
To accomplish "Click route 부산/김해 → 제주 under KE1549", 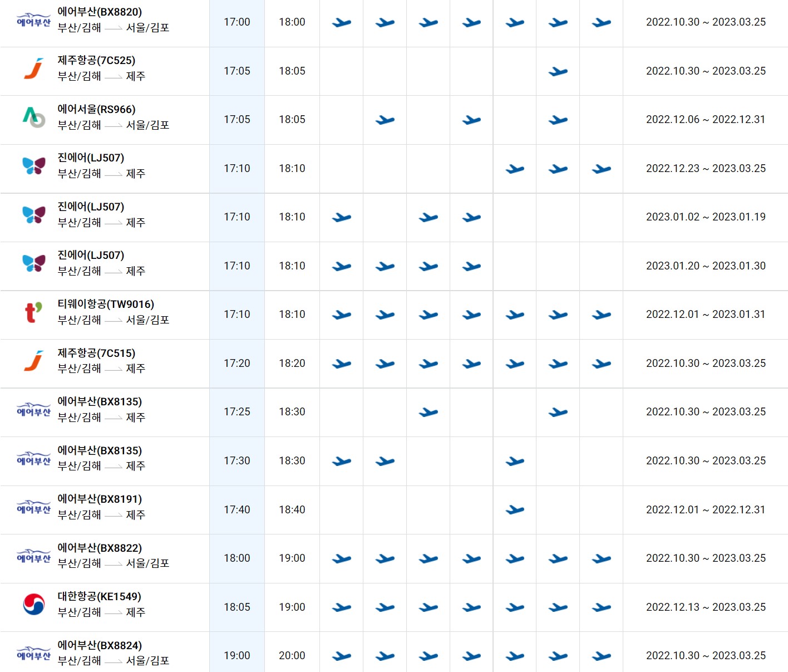I will (101, 612).
